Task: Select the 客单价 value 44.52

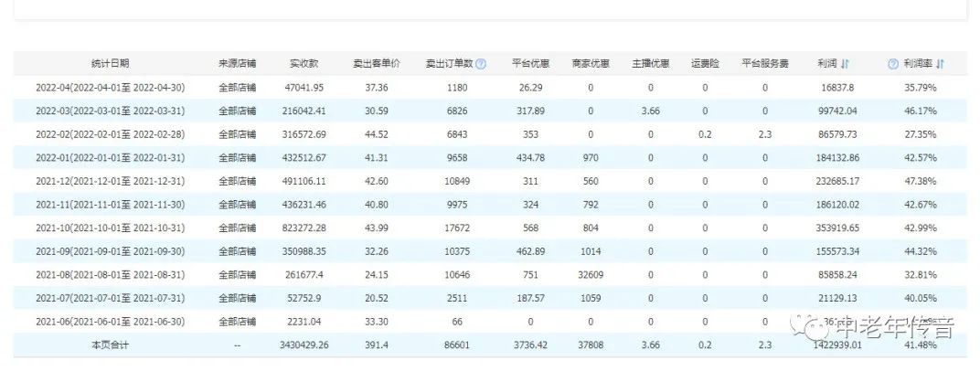Action: [377, 134]
